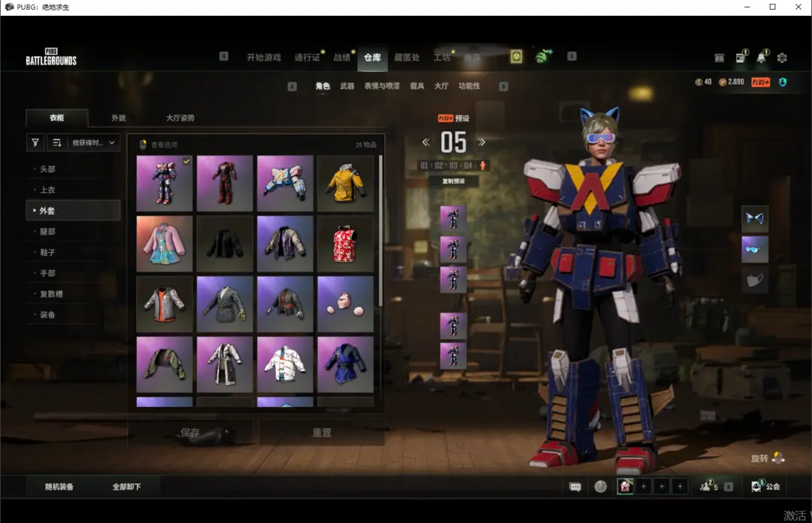
Task: Open the 通行证 menu
Action: pyautogui.click(x=307, y=57)
